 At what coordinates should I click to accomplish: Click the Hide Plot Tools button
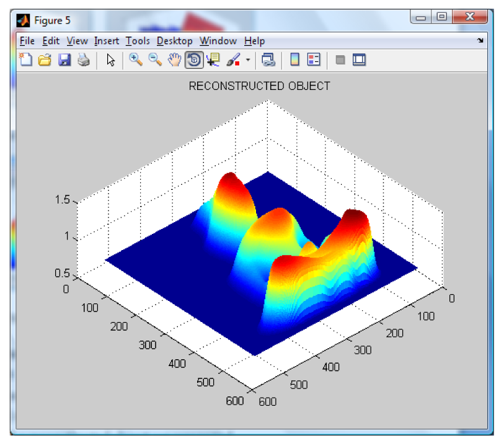click(340, 60)
